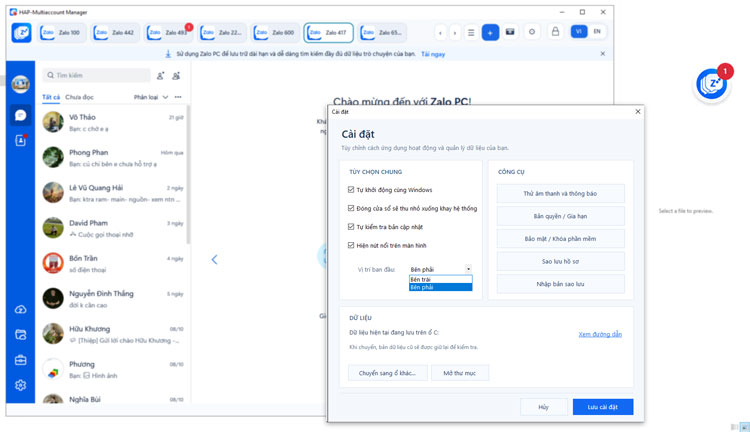The width and height of the screenshot is (750, 432).
Task: Open the contacts sidebar icon
Action: 20,140
